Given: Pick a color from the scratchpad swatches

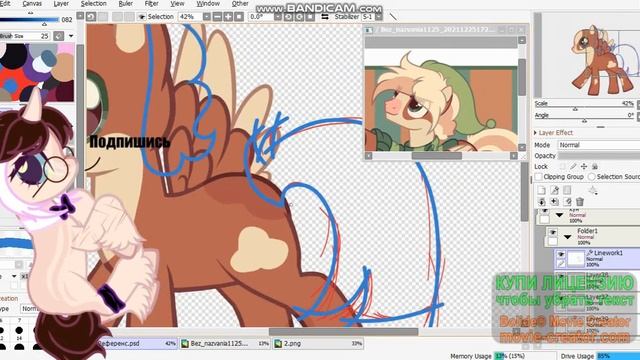Looking at the screenshot, I should 37,72.
